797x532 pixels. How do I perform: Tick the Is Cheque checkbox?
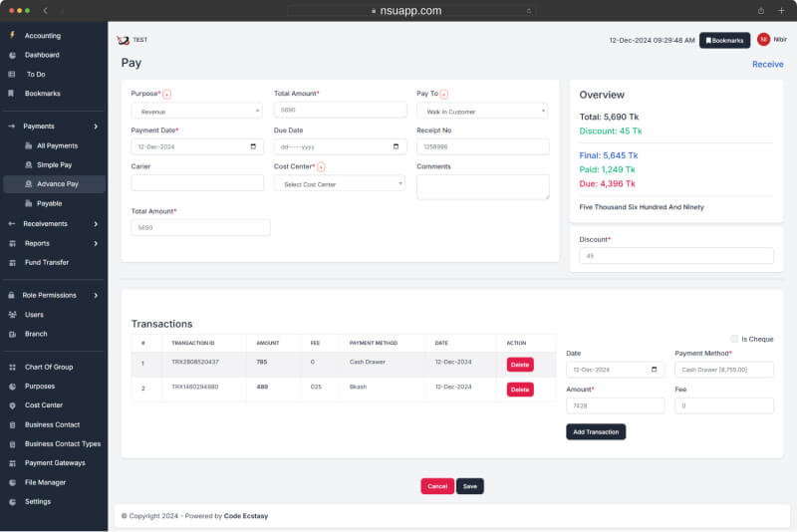[x=734, y=339]
